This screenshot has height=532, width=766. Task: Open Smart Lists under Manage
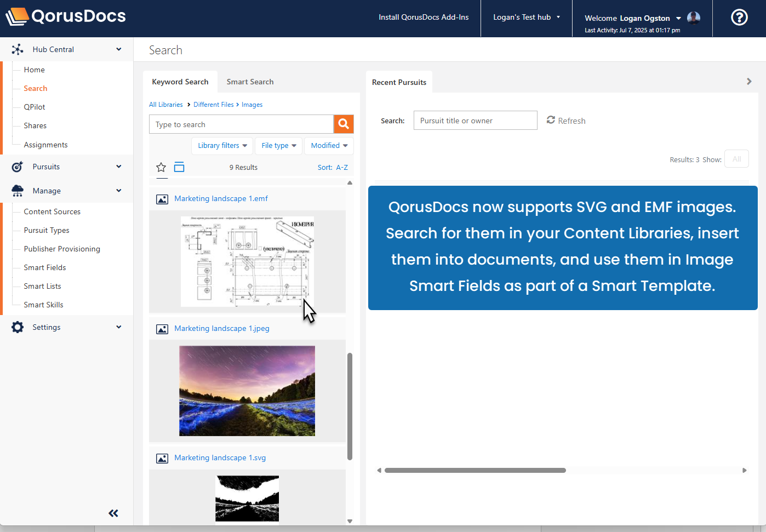(x=43, y=286)
